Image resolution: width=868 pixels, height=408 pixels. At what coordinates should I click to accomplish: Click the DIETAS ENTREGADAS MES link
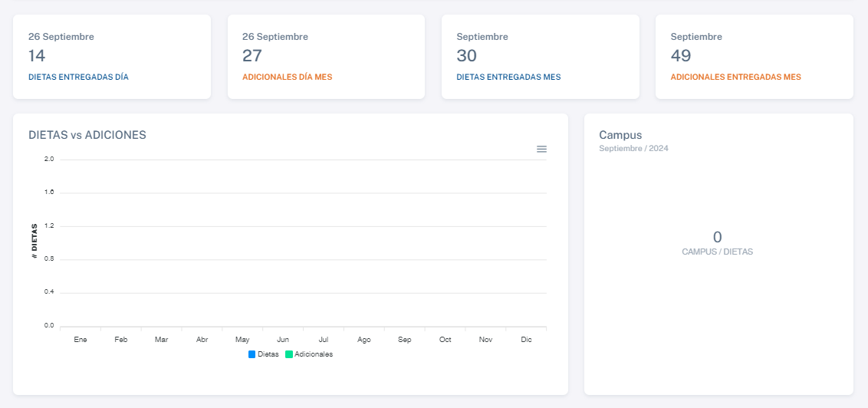[x=508, y=77]
